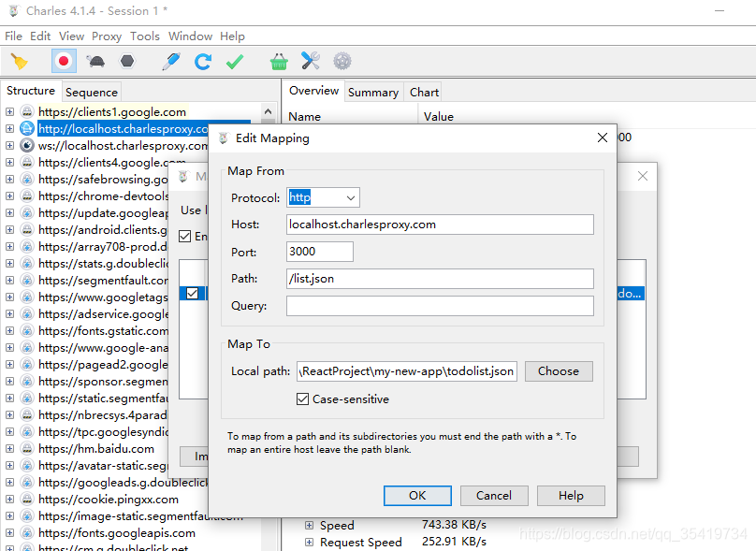Open the Tools menu
The image size is (756, 551).
(x=145, y=36)
